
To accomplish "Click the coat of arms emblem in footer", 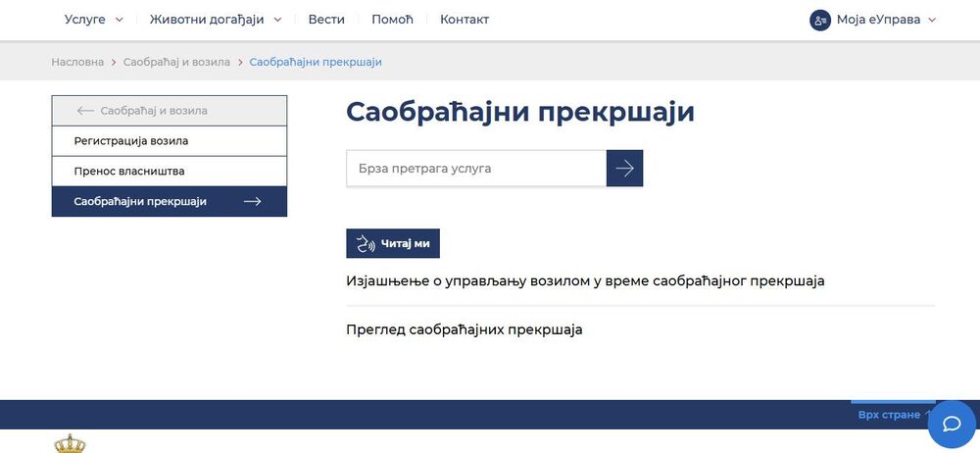I will (x=70, y=444).
